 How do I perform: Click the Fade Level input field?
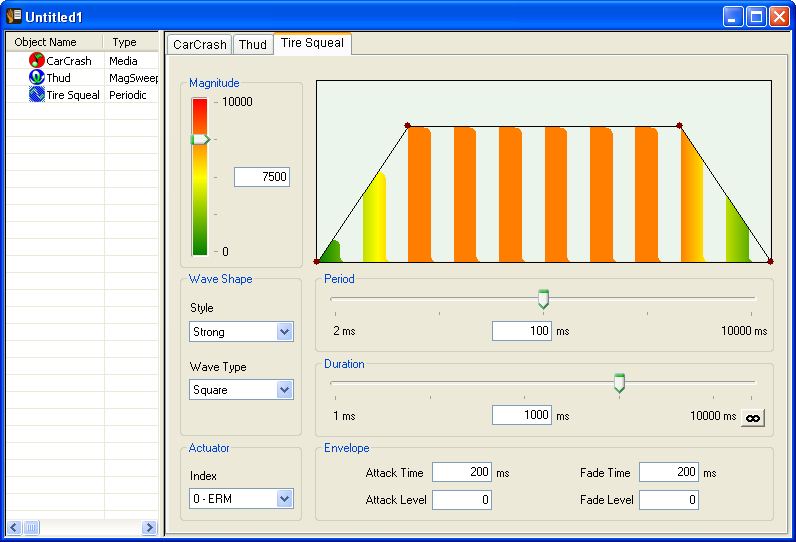coord(669,500)
